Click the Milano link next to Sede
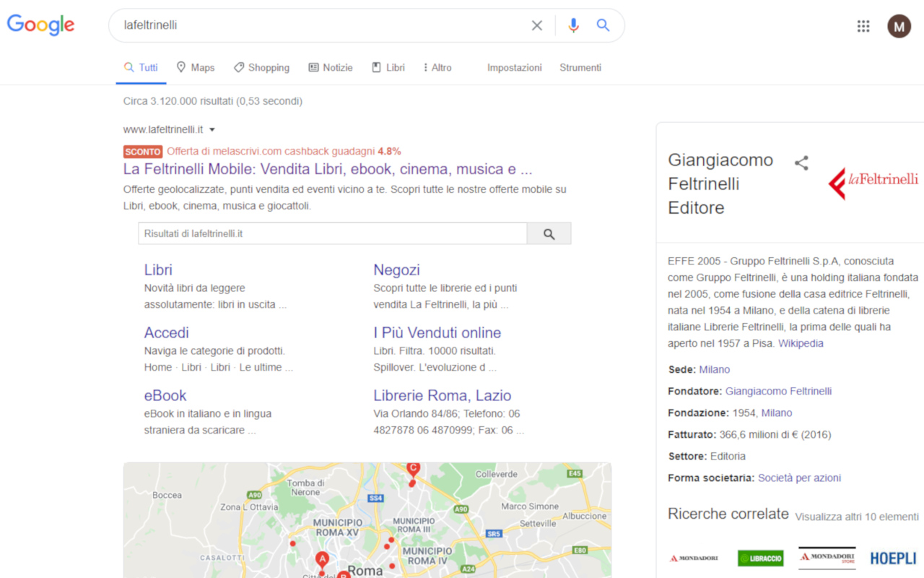 [x=715, y=369]
